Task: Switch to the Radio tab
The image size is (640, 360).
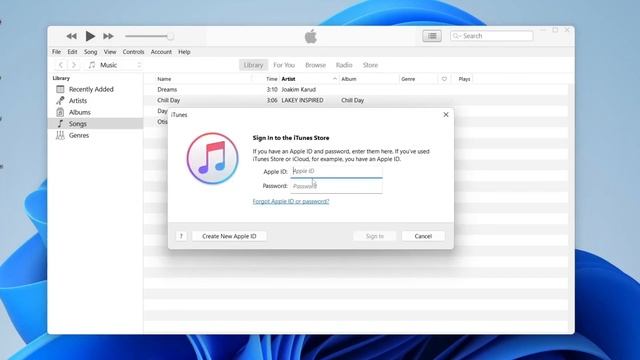Action: tap(344, 65)
